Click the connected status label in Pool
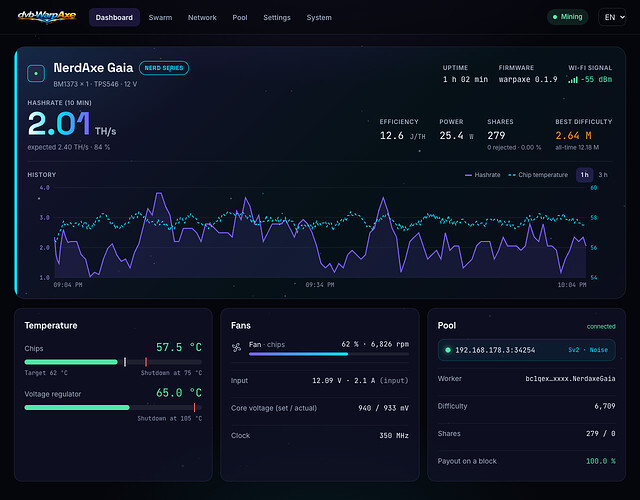 [x=601, y=327]
